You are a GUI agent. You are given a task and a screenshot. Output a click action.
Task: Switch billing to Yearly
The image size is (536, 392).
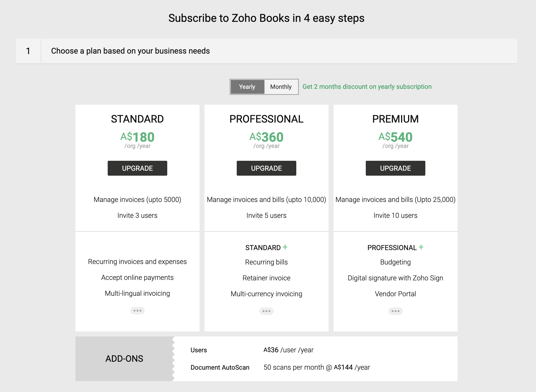[x=247, y=87]
